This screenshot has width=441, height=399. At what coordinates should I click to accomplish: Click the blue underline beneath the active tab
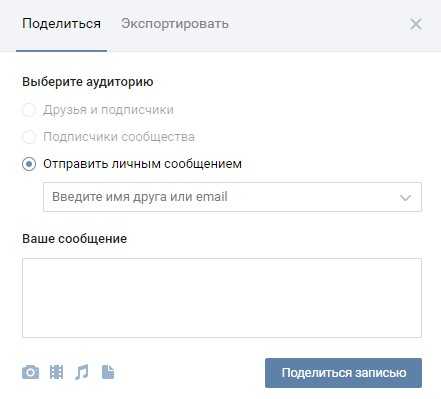pyautogui.click(x=61, y=51)
